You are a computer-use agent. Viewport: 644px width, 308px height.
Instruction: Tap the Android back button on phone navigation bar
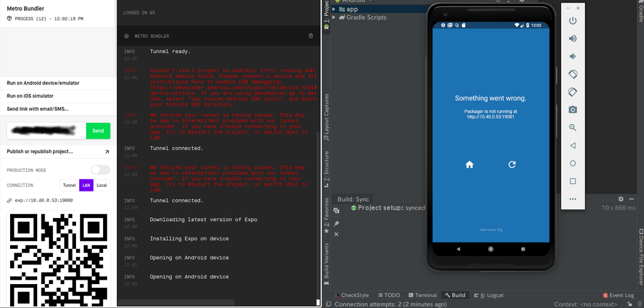458,249
